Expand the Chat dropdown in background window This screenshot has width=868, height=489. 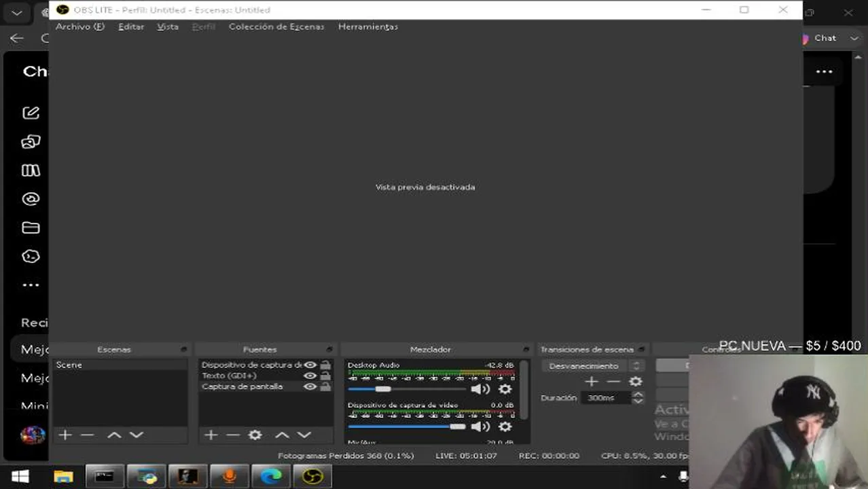(854, 38)
